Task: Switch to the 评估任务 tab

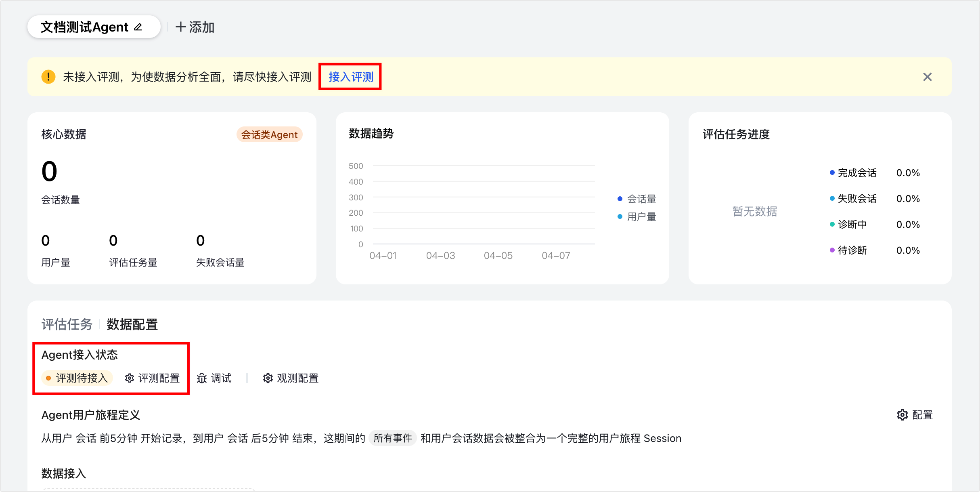Action: tap(67, 324)
